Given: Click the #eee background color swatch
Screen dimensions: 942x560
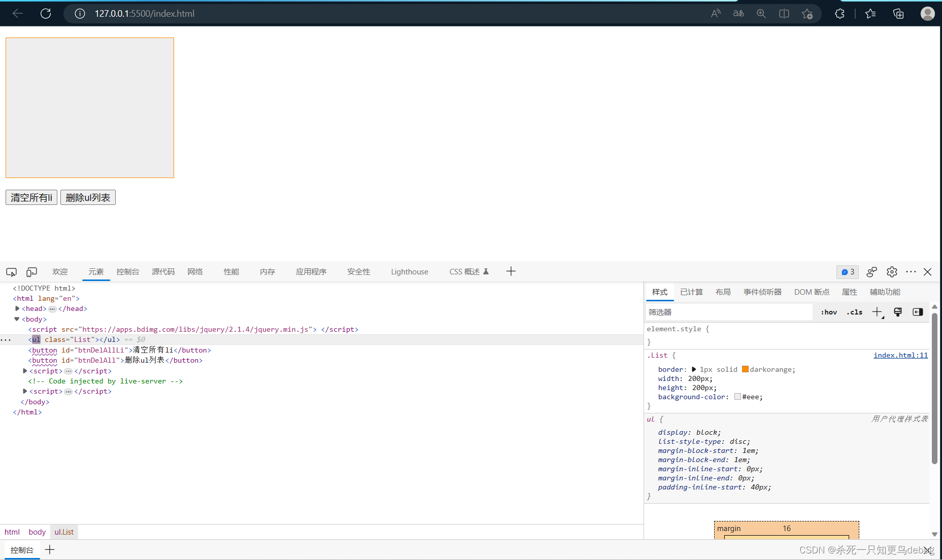Looking at the screenshot, I should pyautogui.click(x=737, y=397).
